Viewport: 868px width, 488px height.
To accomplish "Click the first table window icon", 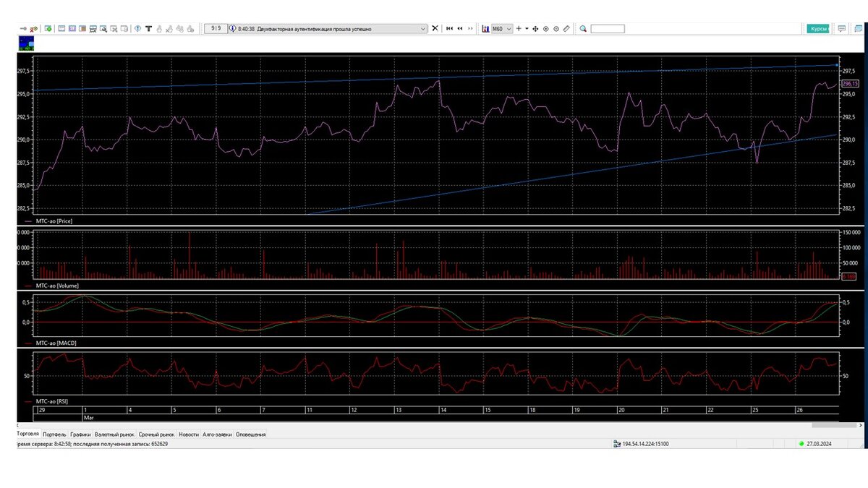I will [61, 29].
